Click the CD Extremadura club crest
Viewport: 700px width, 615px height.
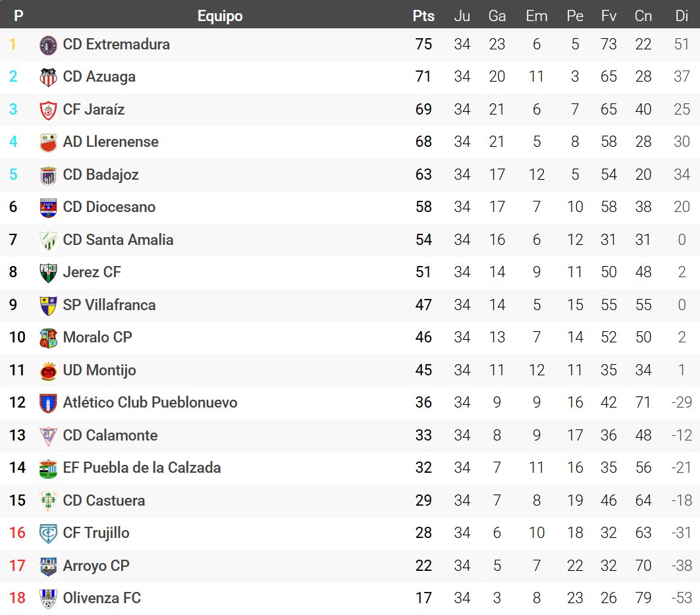tap(49, 45)
